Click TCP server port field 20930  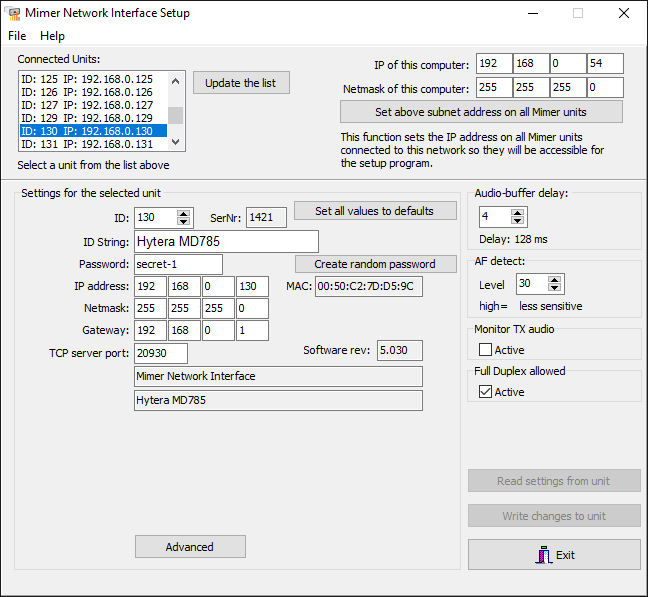(161, 353)
